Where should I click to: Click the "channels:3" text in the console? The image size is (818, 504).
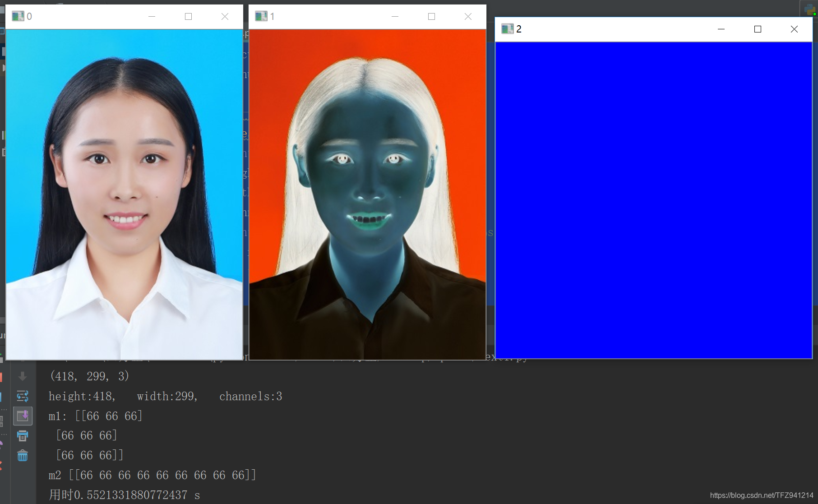[x=251, y=396]
